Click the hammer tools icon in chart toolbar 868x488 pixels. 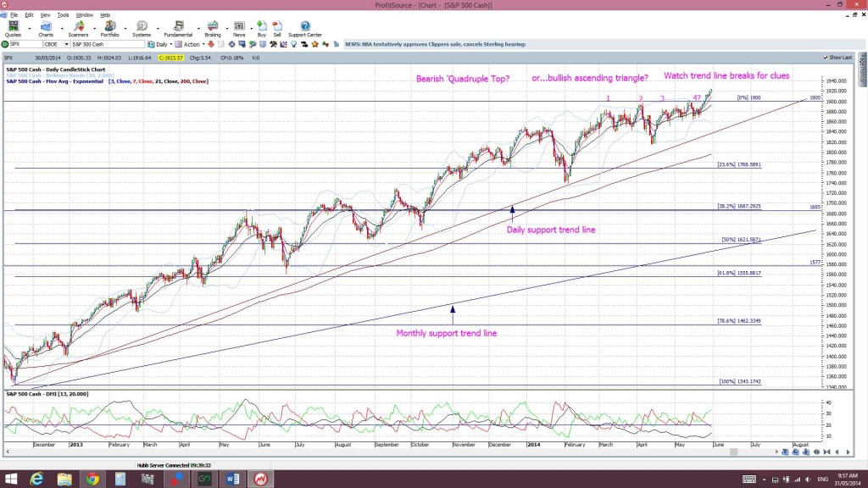click(x=273, y=44)
